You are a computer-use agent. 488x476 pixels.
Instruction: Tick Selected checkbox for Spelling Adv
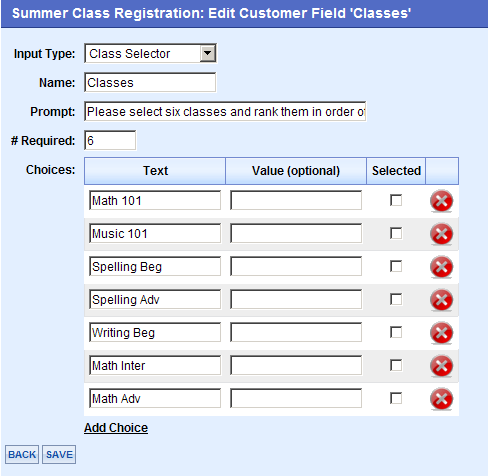396,299
